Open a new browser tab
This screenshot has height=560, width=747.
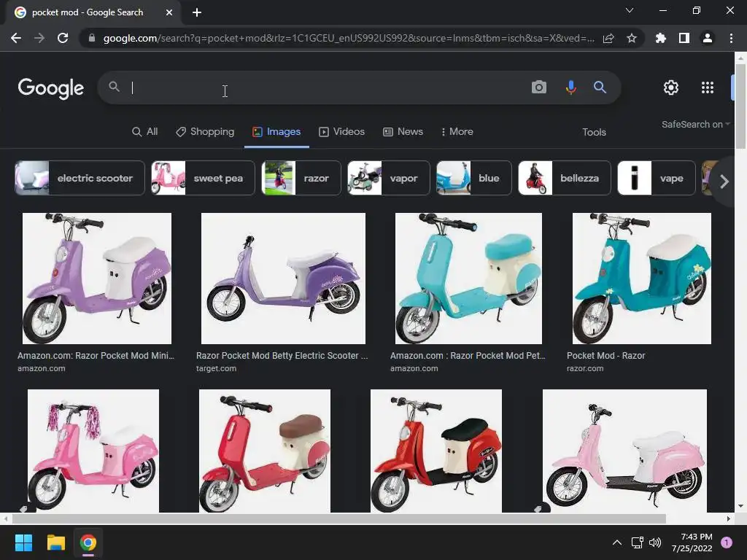[x=197, y=12]
